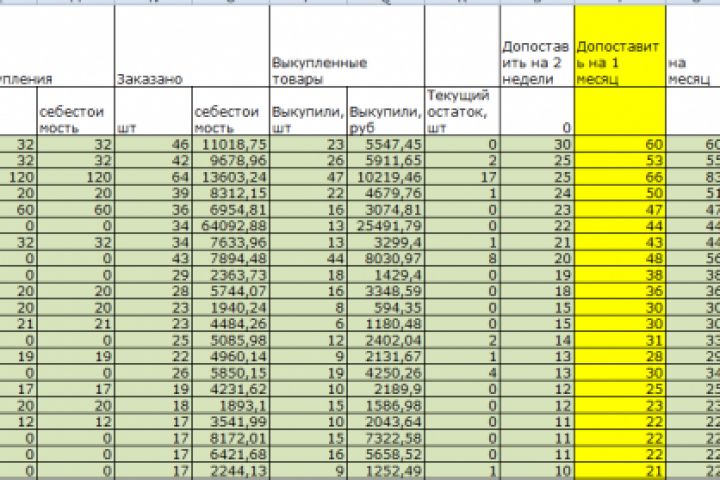
Task: Select the 2402,04 cell
Action: [x=386, y=340]
